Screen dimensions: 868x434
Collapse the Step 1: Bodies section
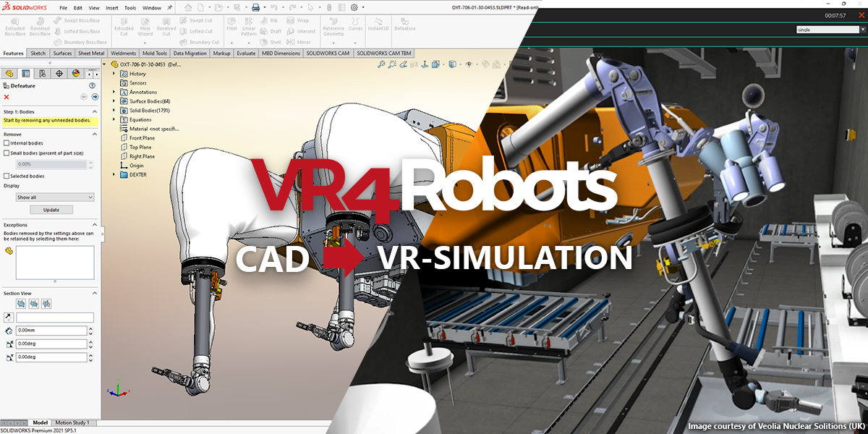(x=94, y=112)
